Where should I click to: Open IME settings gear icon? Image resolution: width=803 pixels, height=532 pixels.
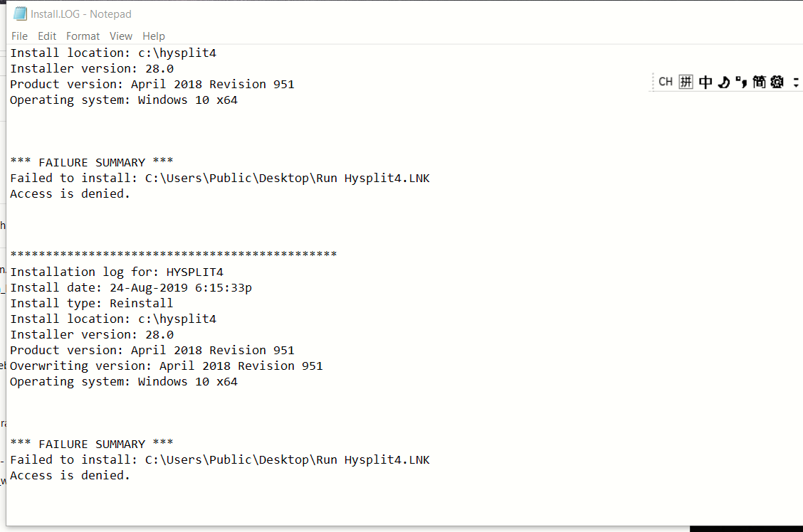tap(777, 82)
